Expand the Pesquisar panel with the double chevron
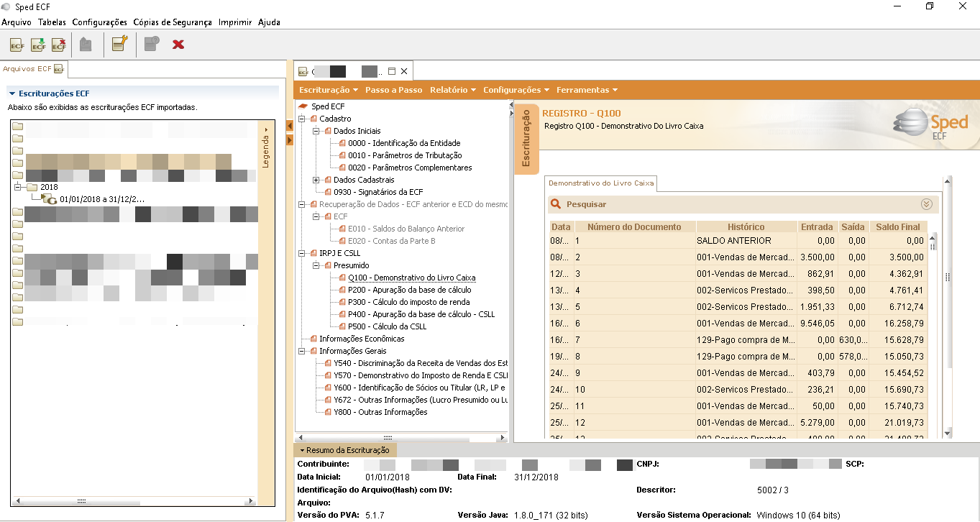This screenshot has height=522, width=980. (926, 204)
